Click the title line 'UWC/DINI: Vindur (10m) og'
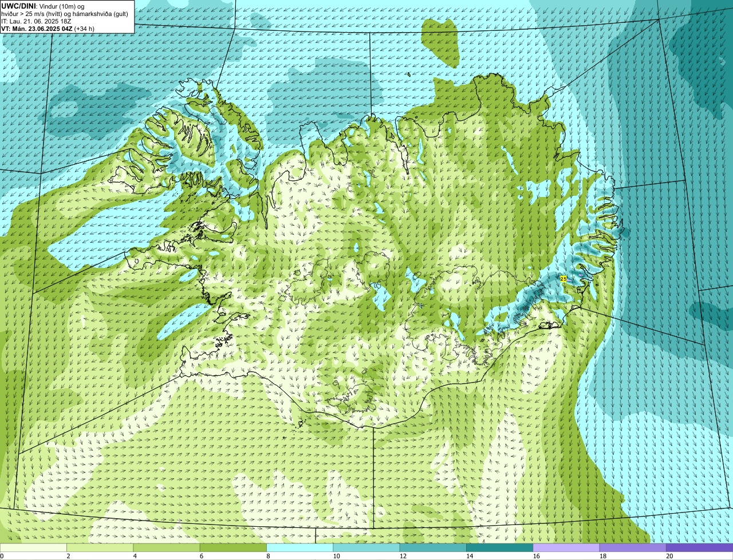Image resolution: width=733 pixels, height=560 pixels. click(43, 6)
